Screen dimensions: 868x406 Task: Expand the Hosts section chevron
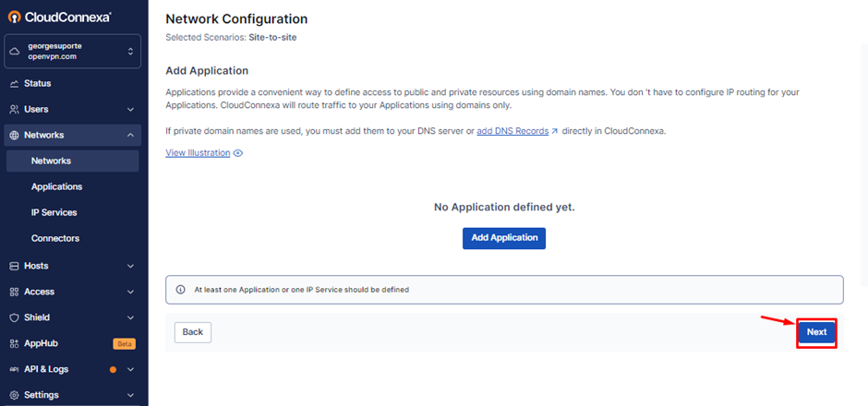(130, 267)
